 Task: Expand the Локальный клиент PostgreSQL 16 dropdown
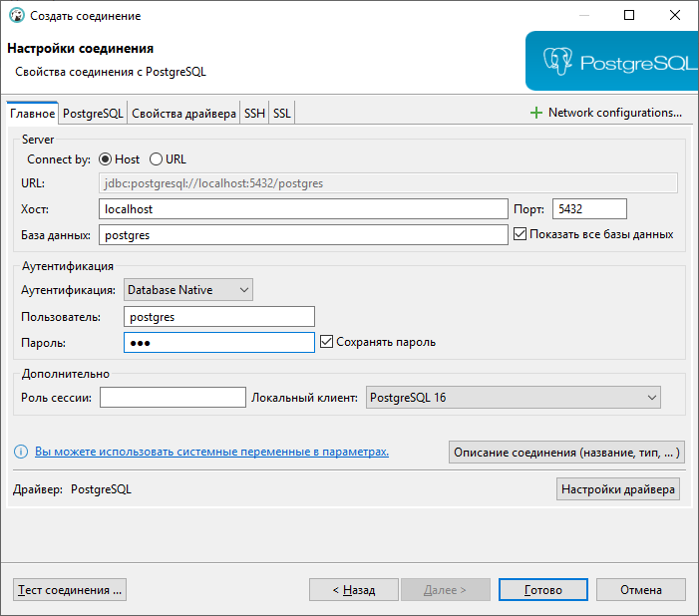[x=514, y=397]
